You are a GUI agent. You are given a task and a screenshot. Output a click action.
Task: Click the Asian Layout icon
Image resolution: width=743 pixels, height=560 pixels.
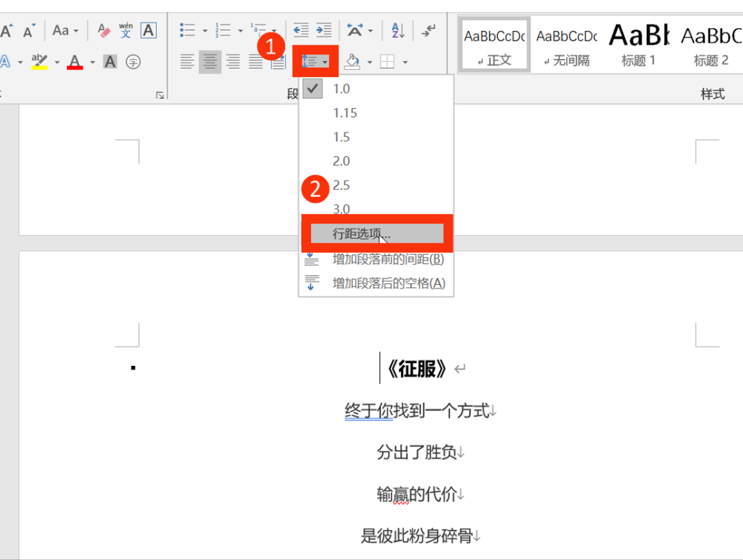[354, 30]
